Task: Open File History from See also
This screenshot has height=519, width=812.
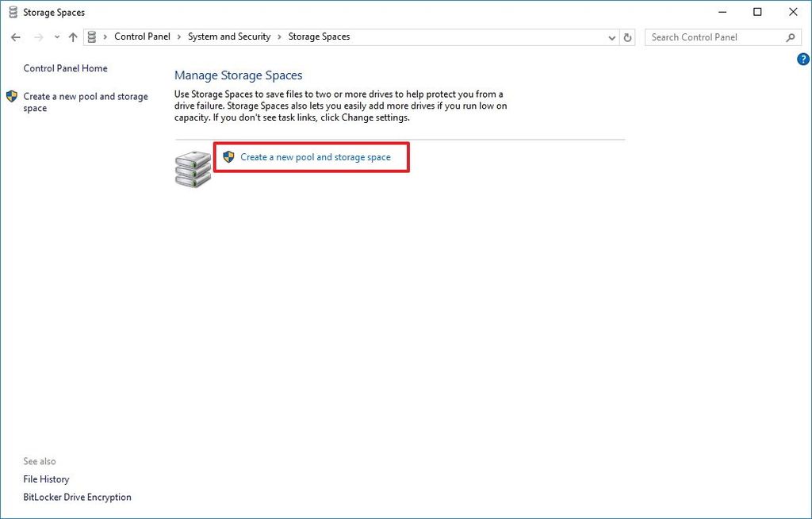Action: 46,479
